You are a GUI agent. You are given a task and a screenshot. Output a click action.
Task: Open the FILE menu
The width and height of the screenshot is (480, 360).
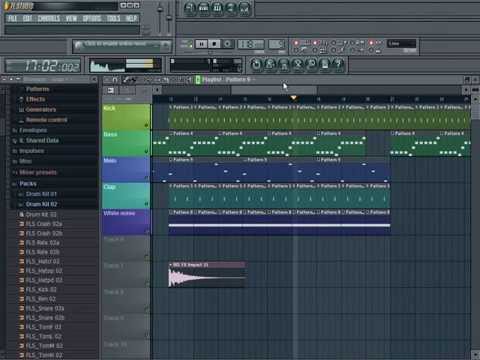coord(13,18)
